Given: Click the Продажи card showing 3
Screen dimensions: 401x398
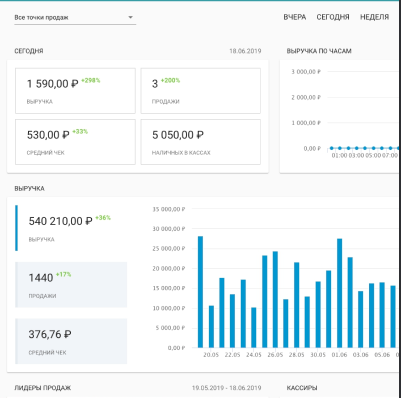Looking at the screenshot, I should click(x=200, y=91).
